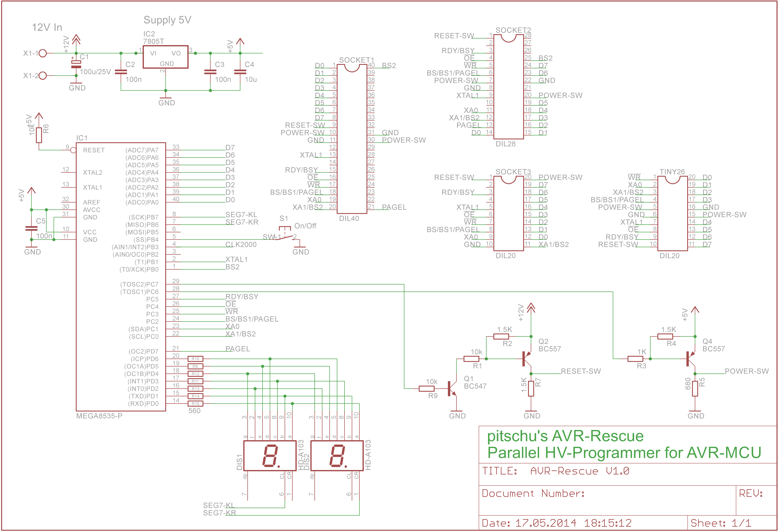Select the 'RESET-SW' net label at Q2 collector
Screen dimensions: 778x532
[x=581, y=371]
